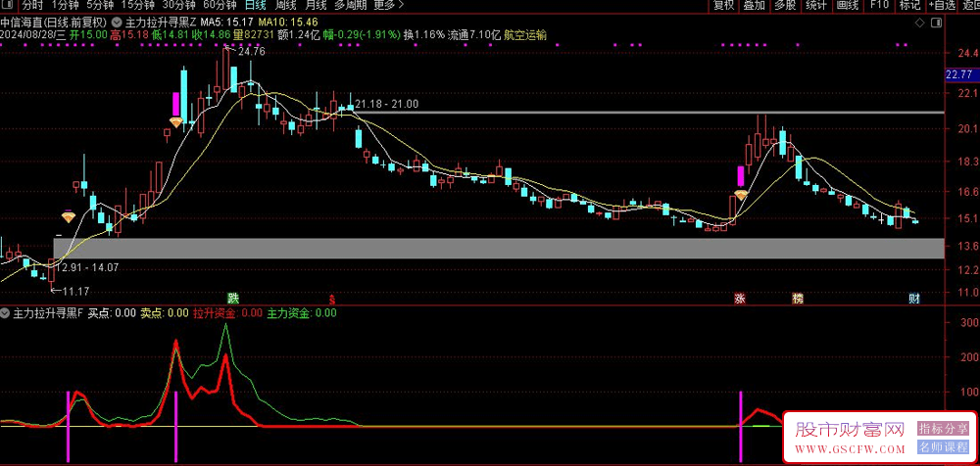Click the 低14.81 low price value
This screenshot has width=980, height=466.
tap(170, 35)
